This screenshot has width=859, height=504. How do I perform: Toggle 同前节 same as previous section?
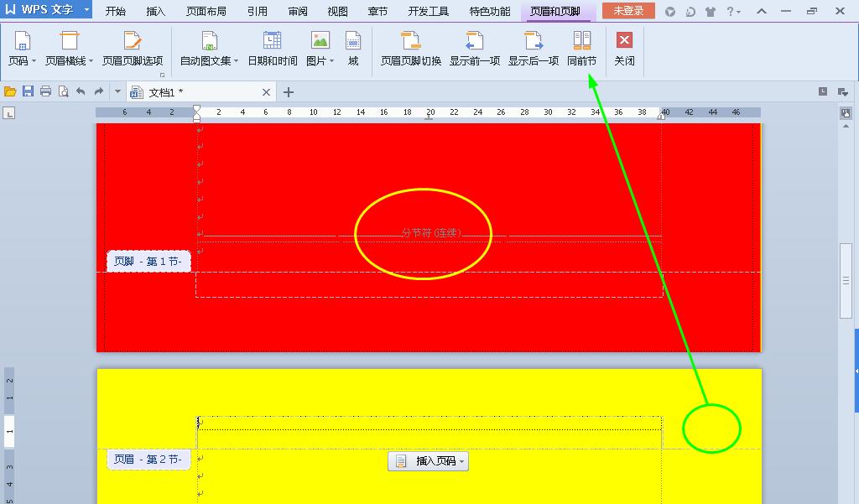[x=582, y=48]
